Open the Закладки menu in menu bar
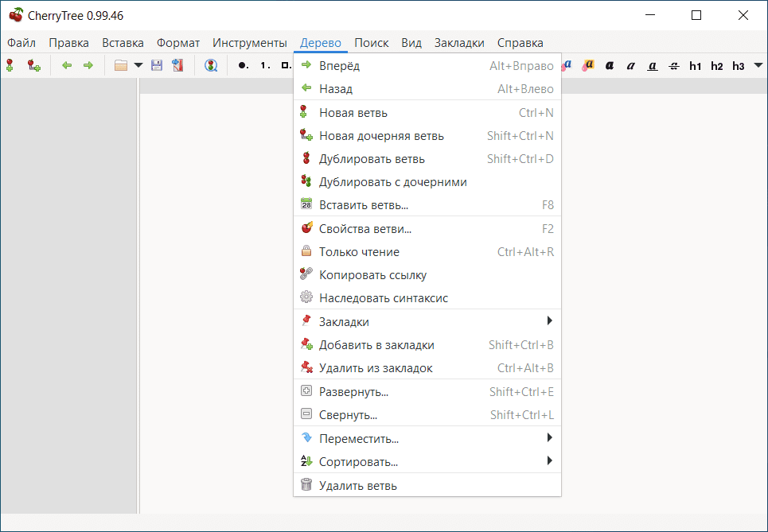The width and height of the screenshot is (768, 532). [x=459, y=43]
